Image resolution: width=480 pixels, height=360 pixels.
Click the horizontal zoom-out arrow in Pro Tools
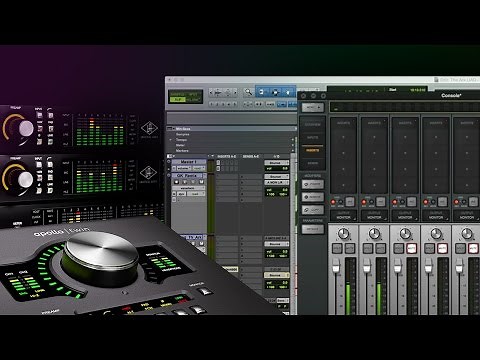pyautogui.click(x=211, y=92)
